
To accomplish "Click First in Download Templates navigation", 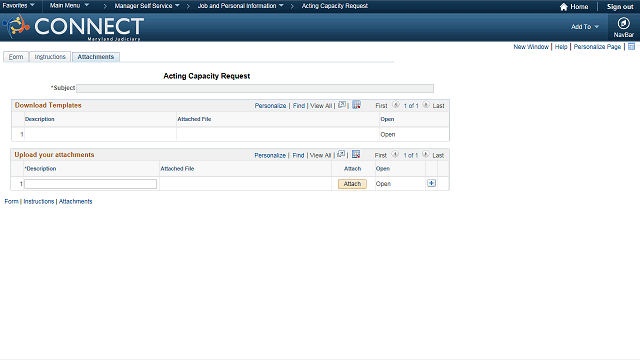I will pos(381,106).
